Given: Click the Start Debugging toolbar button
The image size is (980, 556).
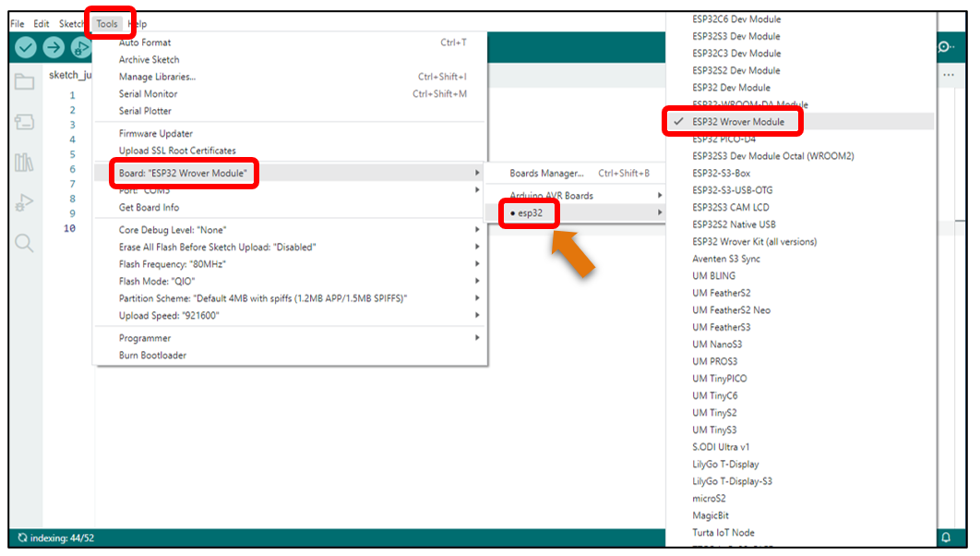Looking at the screenshot, I should [80, 47].
